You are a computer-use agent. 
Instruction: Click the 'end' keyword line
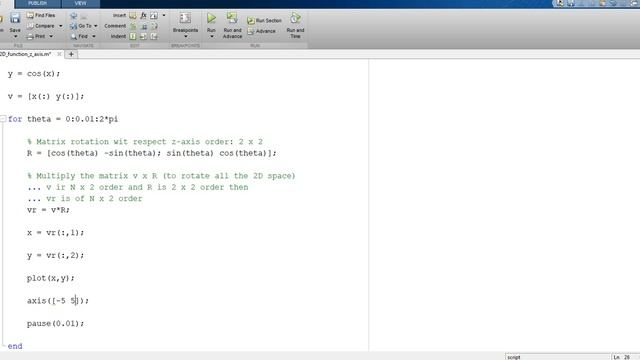click(15, 346)
